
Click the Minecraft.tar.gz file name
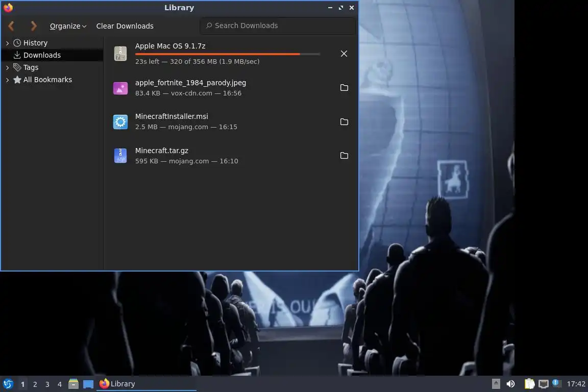pyautogui.click(x=162, y=151)
